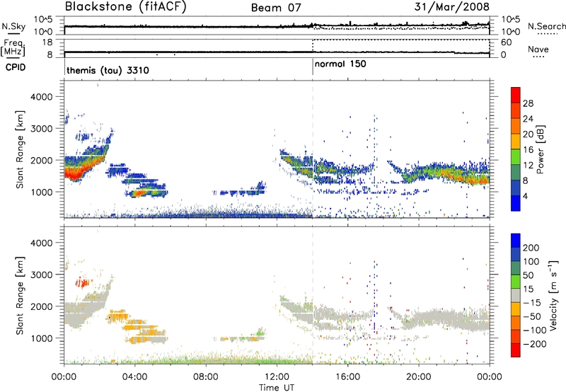Click 'Slant Range [km]' label of velocity panel

point(20,295)
